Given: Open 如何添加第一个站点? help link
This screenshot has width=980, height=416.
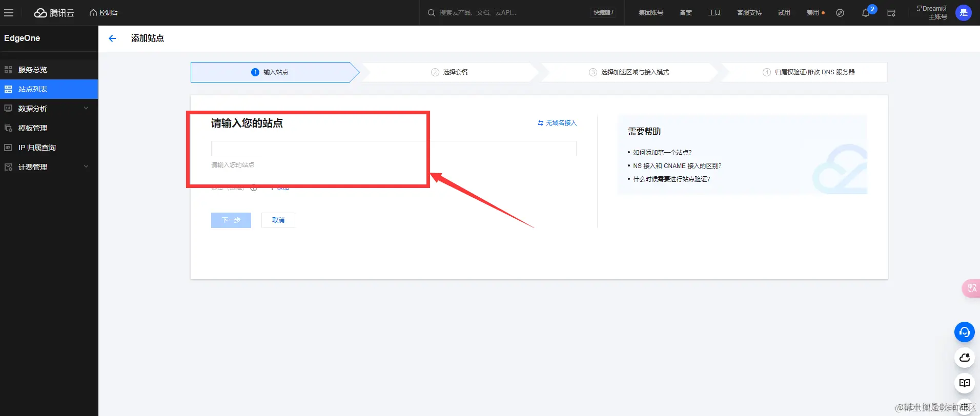Looking at the screenshot, I should [662, 153].
